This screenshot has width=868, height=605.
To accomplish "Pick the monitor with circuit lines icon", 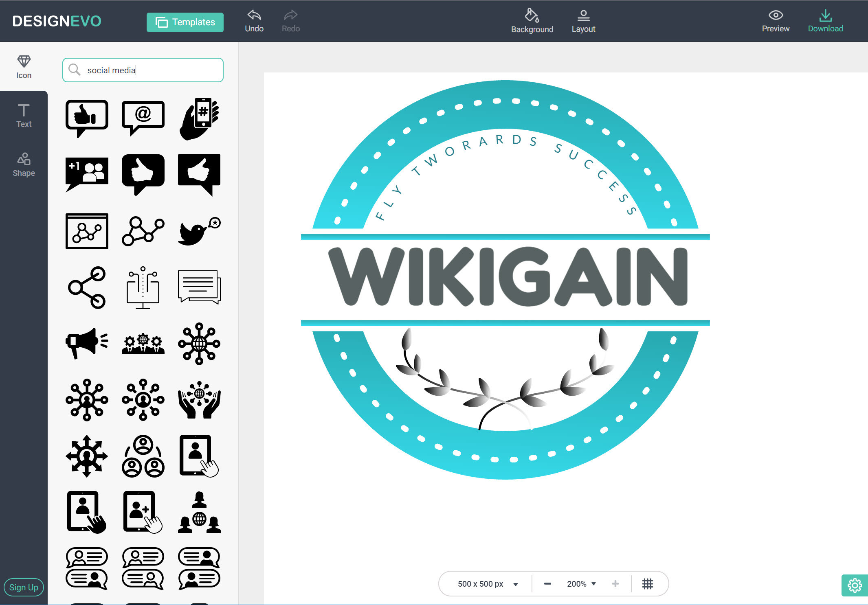I will (143, 287).
